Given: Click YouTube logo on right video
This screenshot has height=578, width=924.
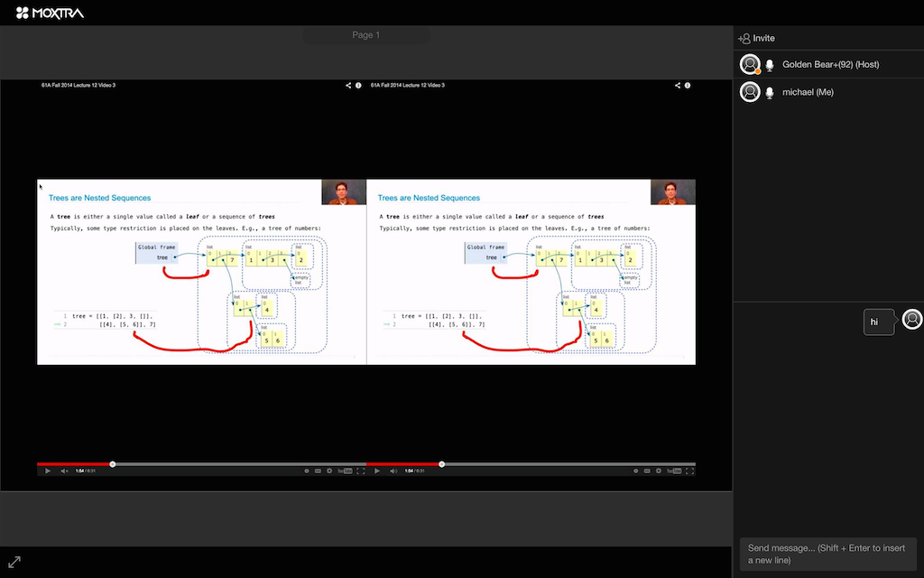Looking at the screenshot, I should click(x=674, y=471).
